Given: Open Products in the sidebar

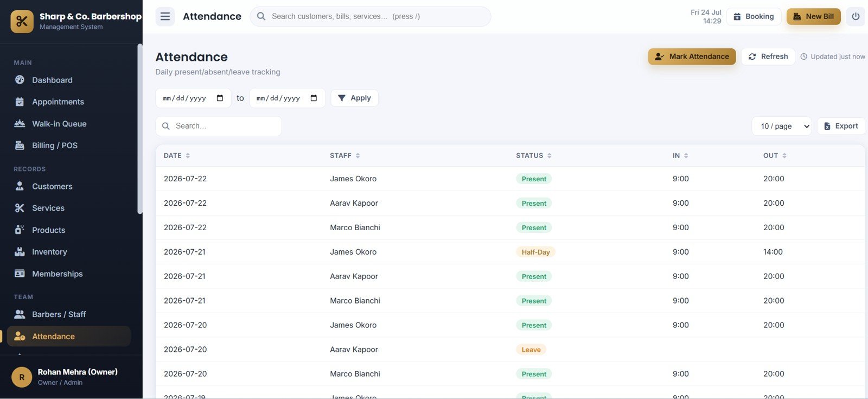Looking at the screenshot, I should (69, 230).
